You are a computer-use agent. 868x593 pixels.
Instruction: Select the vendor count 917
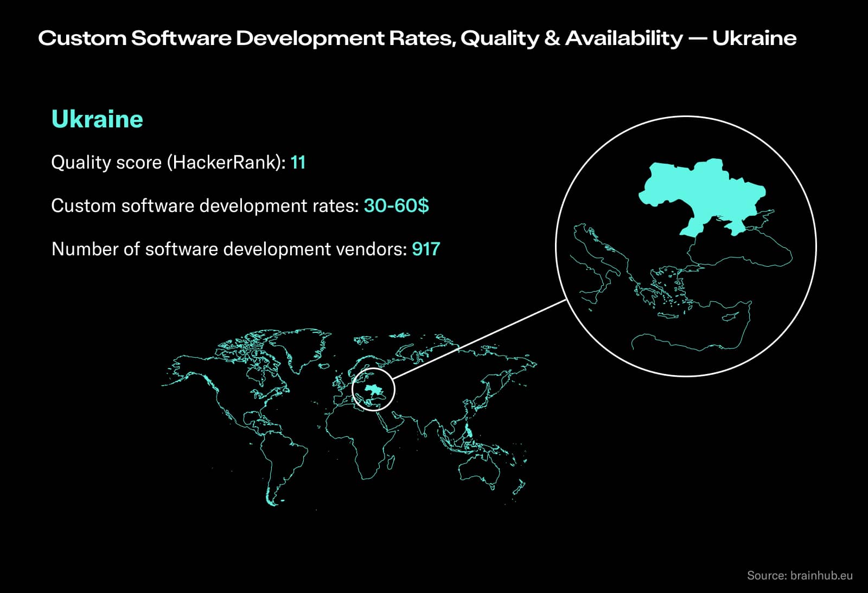point(427,249)
